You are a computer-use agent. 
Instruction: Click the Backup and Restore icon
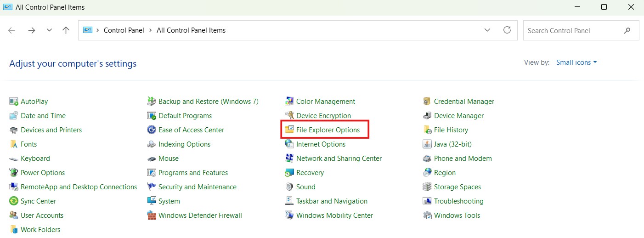151,102
